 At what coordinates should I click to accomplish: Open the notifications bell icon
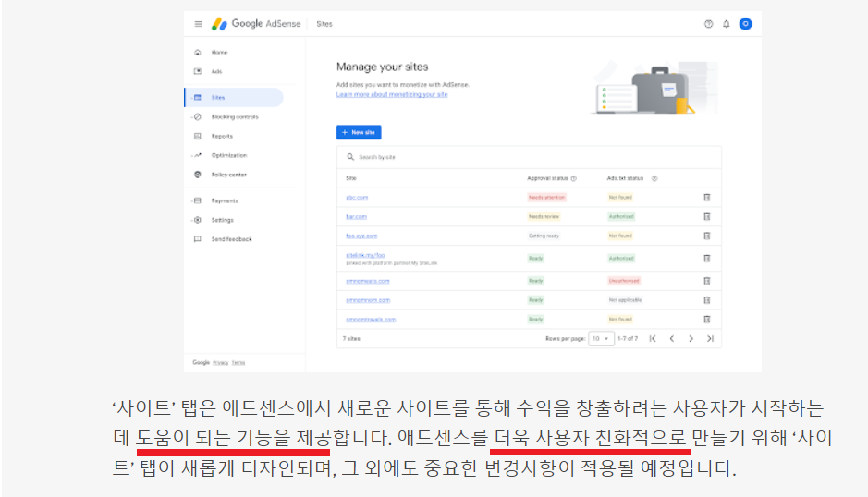(x=727, y=24)
